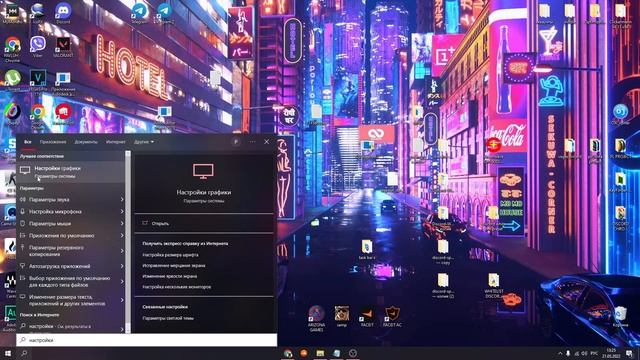Open the Настройка нескольких мониторов help link
The width and height of the screenshot is (640, 360).
[176, 287]
